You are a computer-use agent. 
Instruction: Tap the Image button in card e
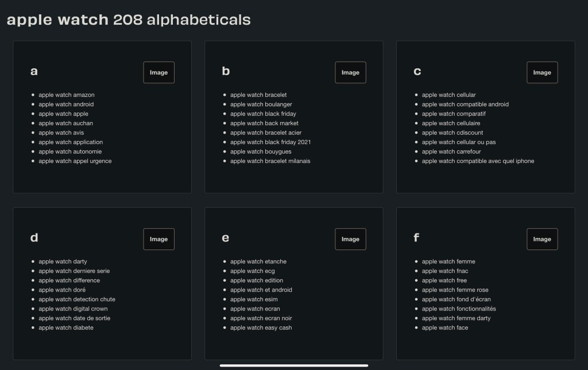pyautogui.click(x=350, y=239)
